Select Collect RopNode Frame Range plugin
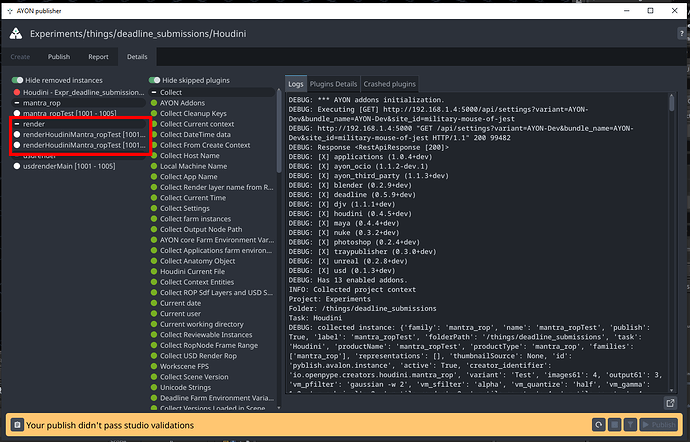This screenshot has width=690, height=442. (212, 346)
